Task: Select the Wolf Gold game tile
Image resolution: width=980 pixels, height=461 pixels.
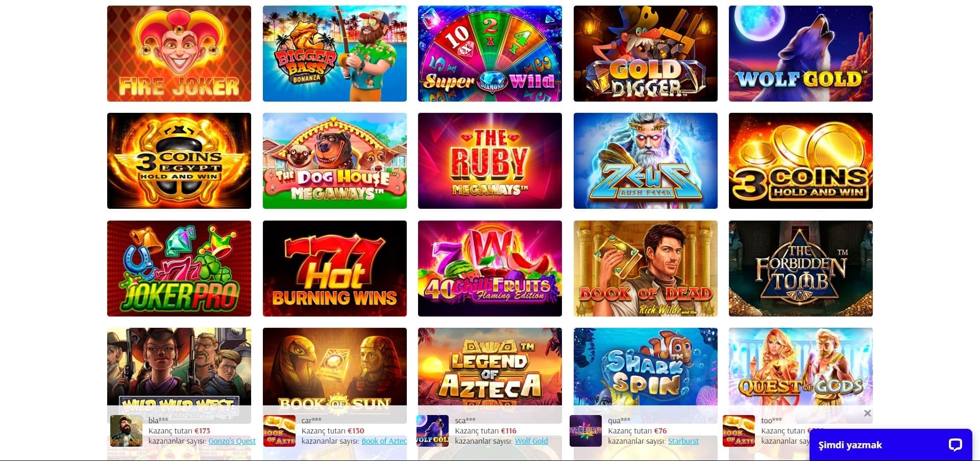Action: (801, 54)
